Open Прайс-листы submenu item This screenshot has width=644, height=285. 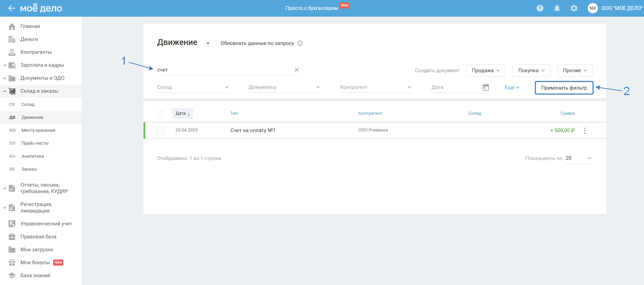point(41,143)
